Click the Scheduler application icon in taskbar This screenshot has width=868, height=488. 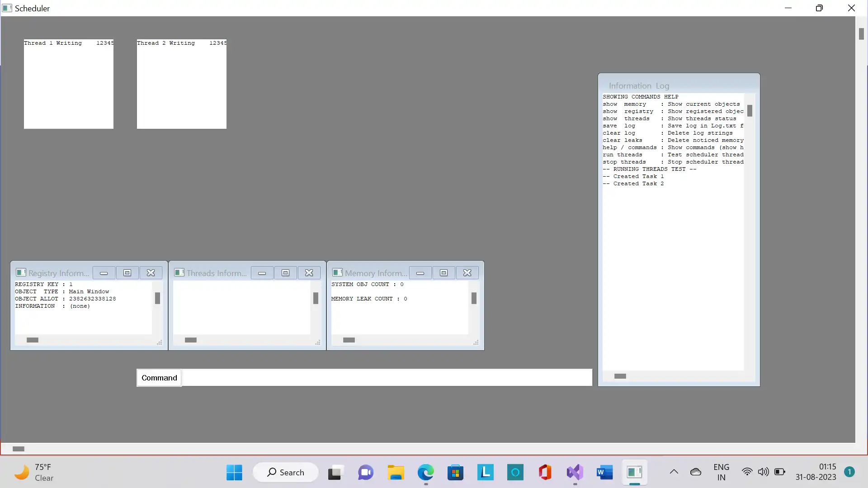coord(635,472)
